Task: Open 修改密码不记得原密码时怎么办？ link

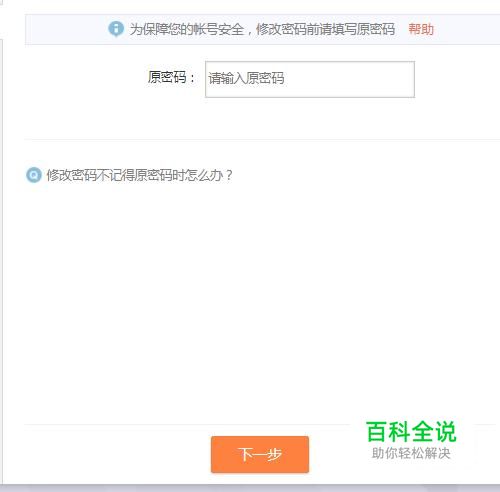Action: (x=139, y=175)
